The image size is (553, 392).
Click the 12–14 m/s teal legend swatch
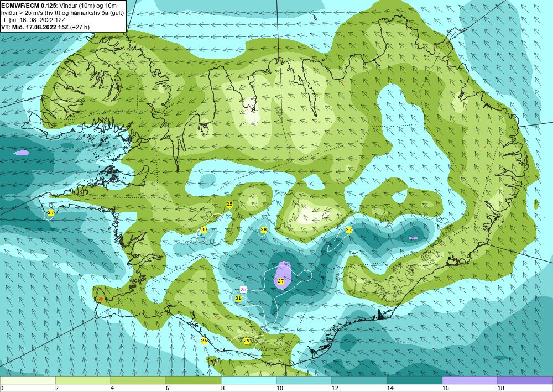[359, 380]
